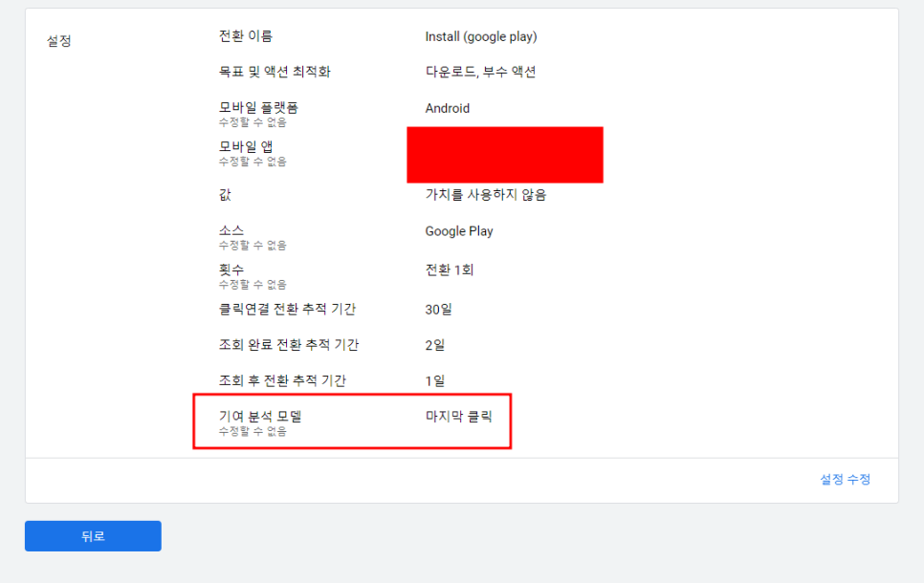This screenshot has width=924, height=583.
Task: Click the 조회 후 전환 추적 기간 label
Action: (x=282, y=380)
